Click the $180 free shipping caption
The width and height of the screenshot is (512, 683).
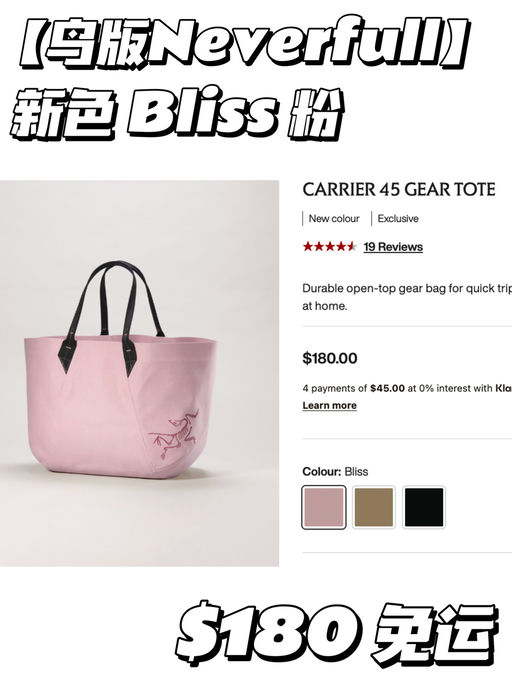pyautogui.click(x=336, y=634)
